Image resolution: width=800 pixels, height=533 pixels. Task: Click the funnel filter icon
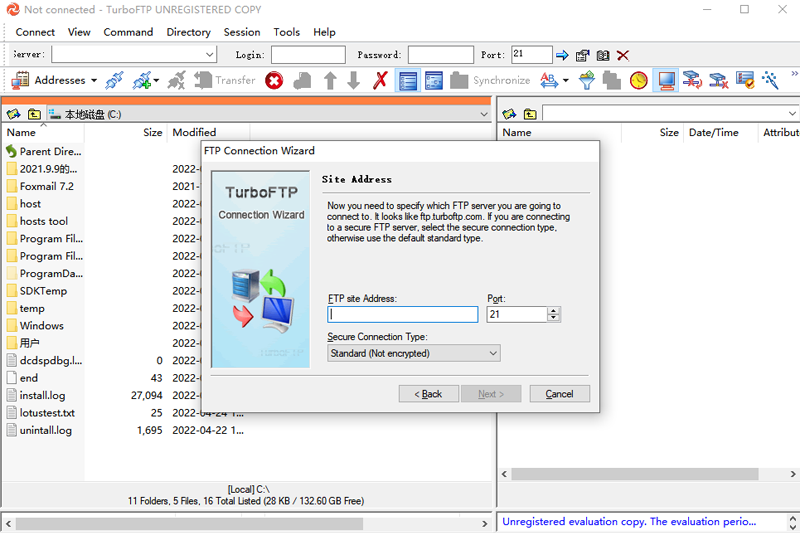click(x=587, y=81)
